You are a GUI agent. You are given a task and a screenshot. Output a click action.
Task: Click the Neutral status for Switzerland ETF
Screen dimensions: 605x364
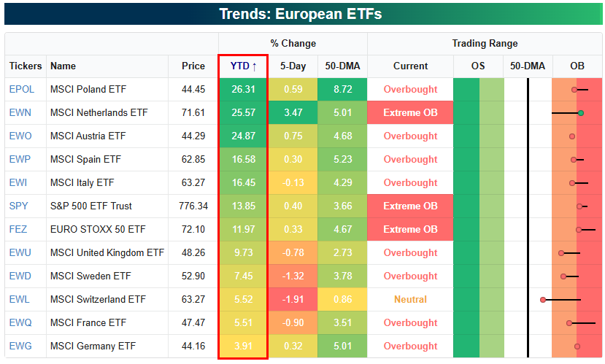pos(410,299)
